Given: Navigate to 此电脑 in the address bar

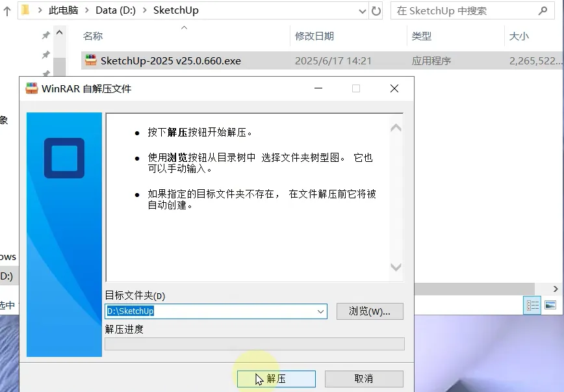Looking at the screenshot, I should pos(63,10).
